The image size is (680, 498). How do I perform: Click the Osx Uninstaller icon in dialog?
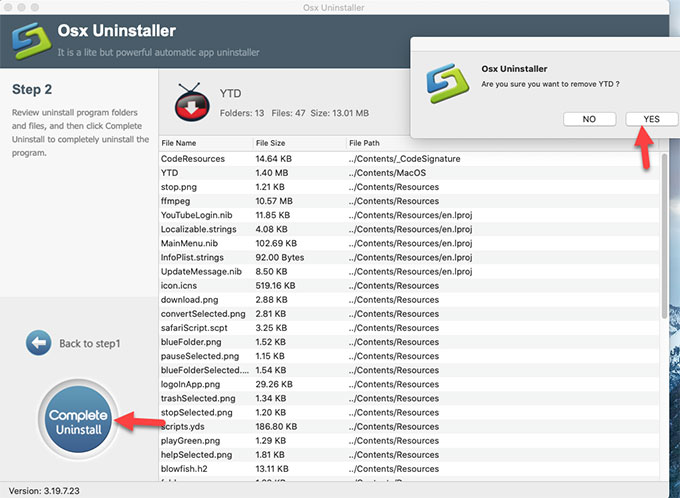tap(445, 86)
